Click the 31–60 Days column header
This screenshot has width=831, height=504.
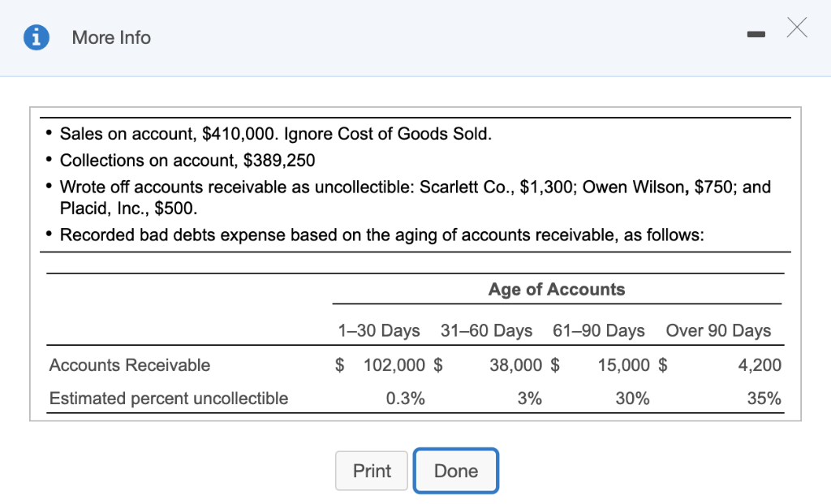coord(487,330)
